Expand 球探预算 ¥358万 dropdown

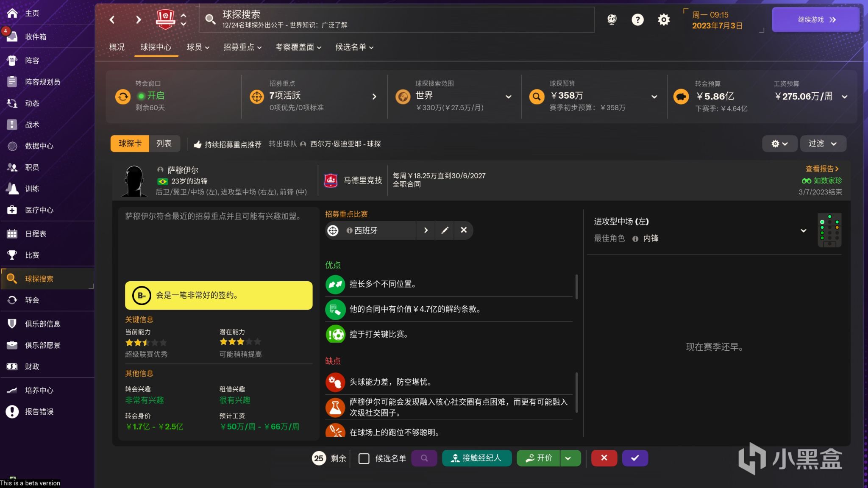(654, 97)
